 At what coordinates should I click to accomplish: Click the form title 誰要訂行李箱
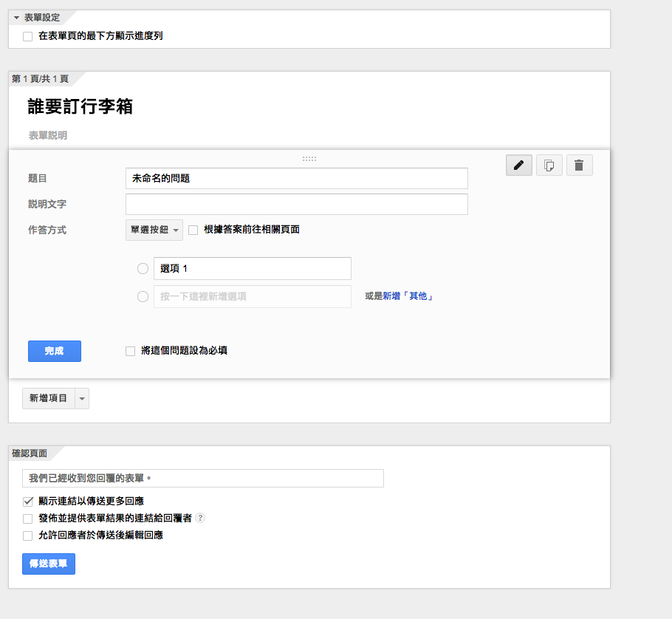click(x=80, y=106)
